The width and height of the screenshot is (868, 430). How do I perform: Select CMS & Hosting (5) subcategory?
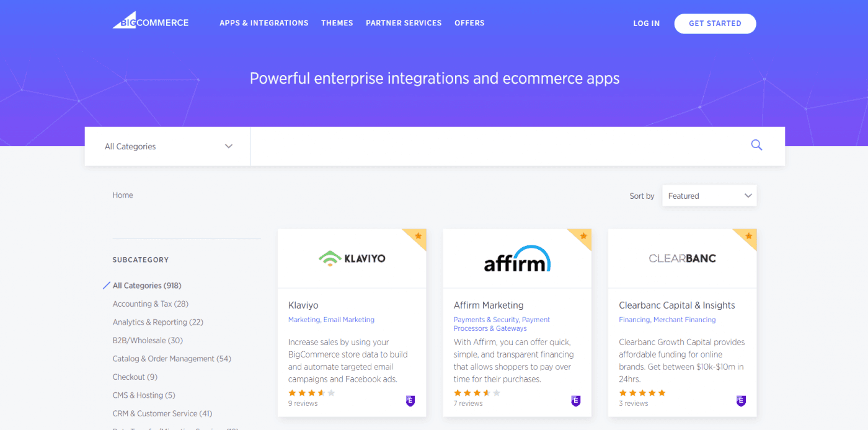point(144,395)
